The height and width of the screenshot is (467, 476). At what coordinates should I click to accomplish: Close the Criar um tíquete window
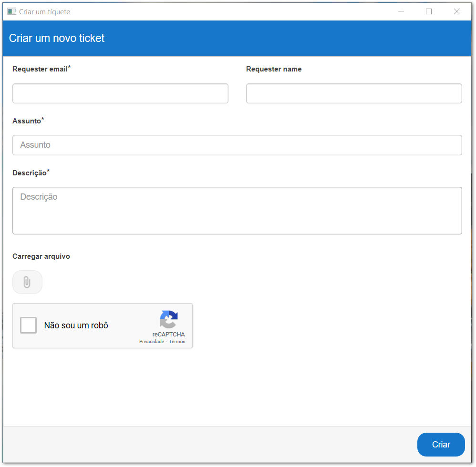456,11
